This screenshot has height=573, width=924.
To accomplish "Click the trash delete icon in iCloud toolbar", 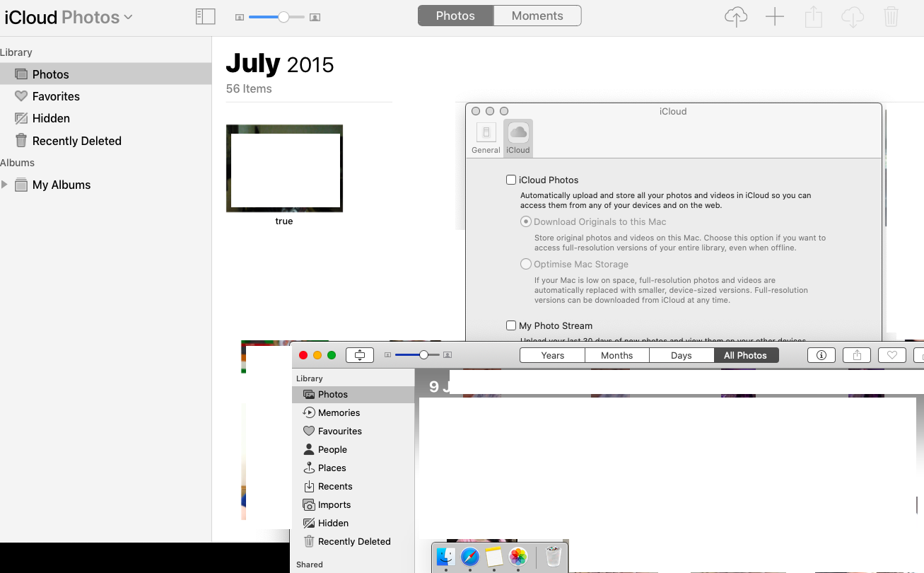I will pos(891,16).
